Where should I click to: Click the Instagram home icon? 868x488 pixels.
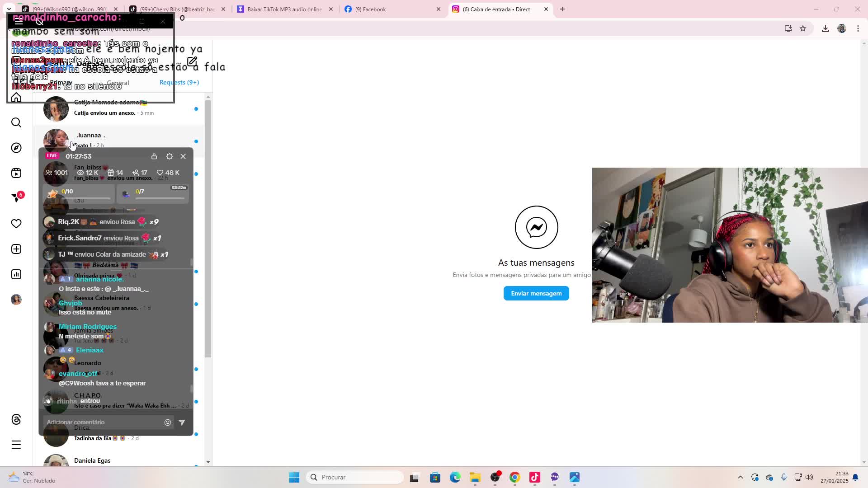click(16, 98)
